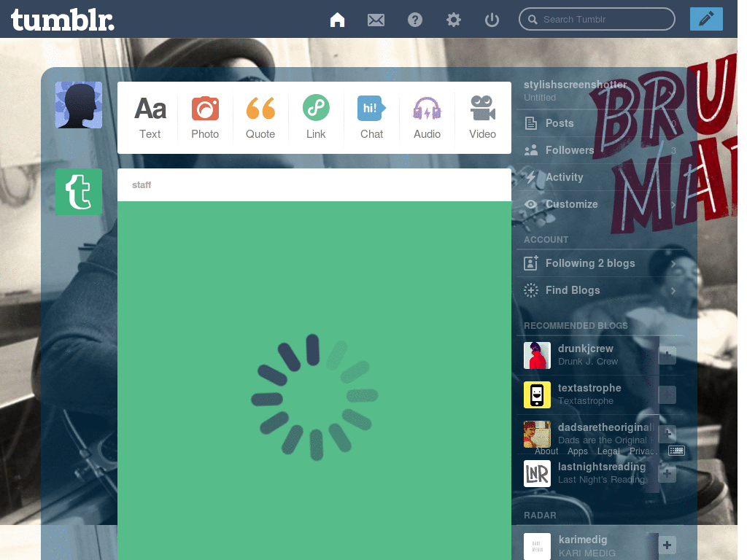Screen dimensions: 747x560
Task: Open the lastnightsreading recommended blog
Action: point(602,467)
